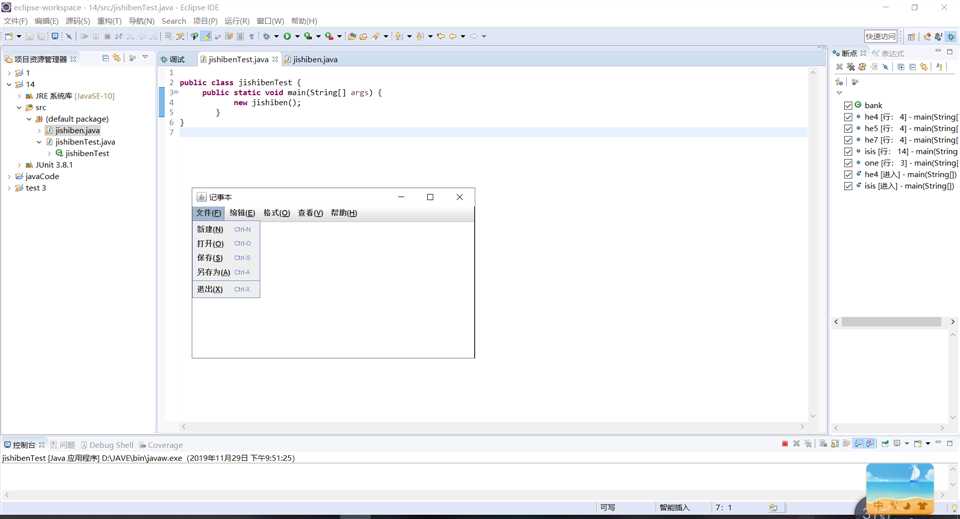Screen dimensions: 960x519
Task: Click the red Terminate icon in Console
Action: click(x=785, y=443)
